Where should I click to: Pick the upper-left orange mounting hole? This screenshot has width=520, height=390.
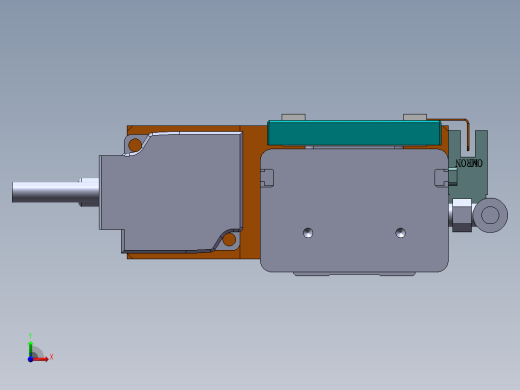135,145
